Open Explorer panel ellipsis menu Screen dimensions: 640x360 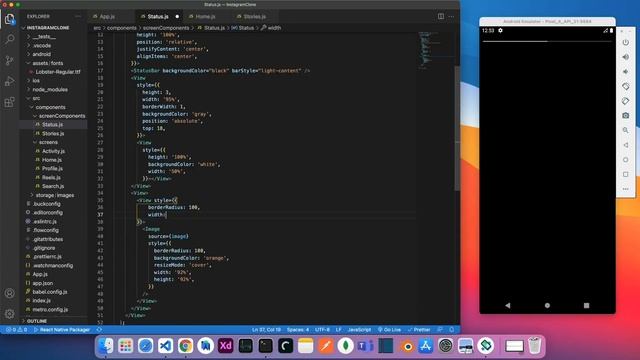point(78,16)
